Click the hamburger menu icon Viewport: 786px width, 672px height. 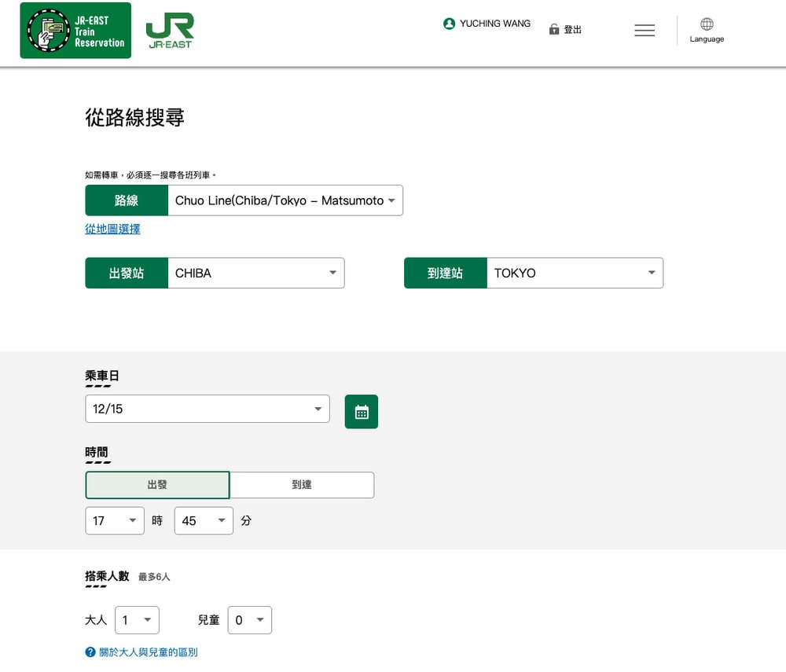coord(644,29)
